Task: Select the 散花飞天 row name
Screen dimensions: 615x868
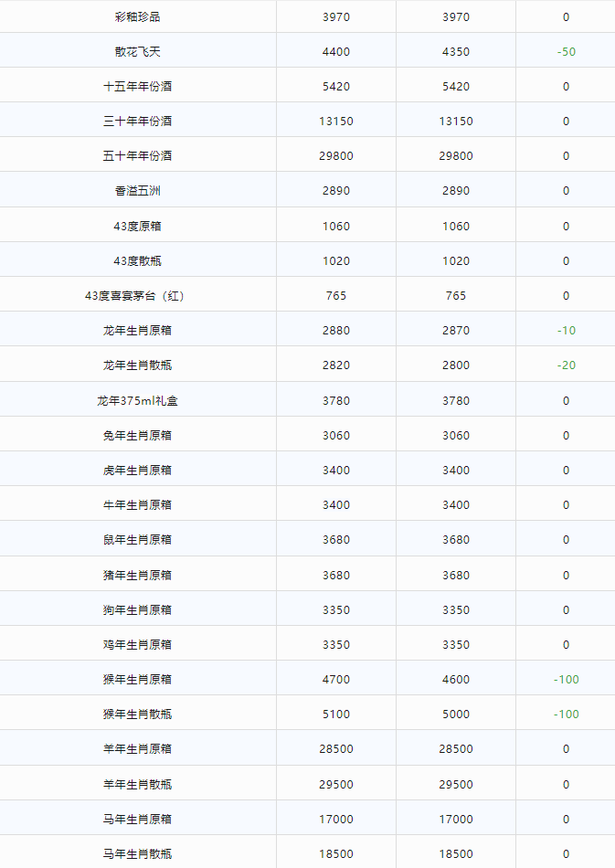Action: [x=137, y=52]
